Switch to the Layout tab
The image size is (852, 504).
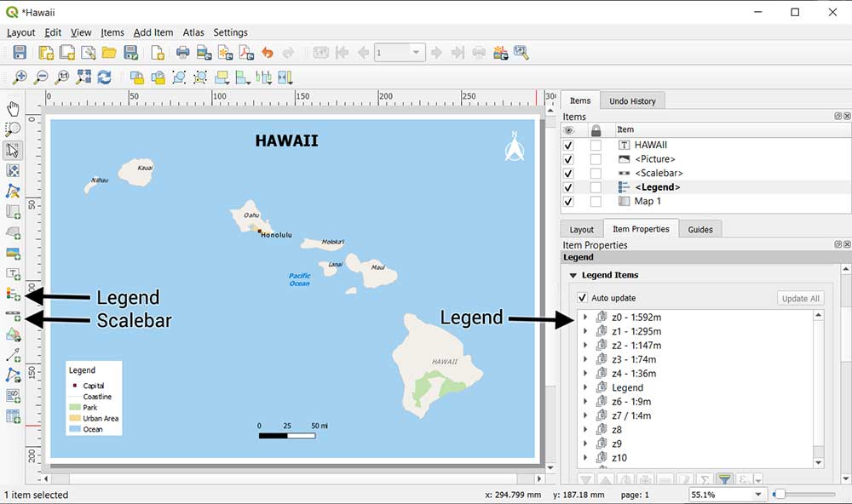(581, 230)
